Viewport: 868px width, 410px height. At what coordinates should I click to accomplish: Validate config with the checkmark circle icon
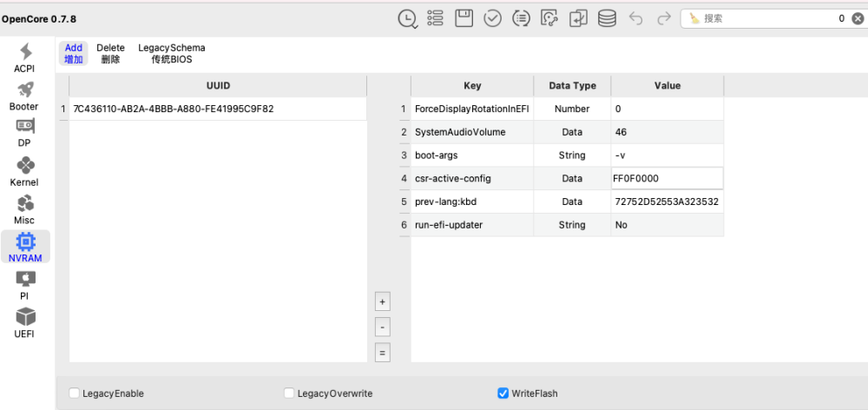point(493,18)
